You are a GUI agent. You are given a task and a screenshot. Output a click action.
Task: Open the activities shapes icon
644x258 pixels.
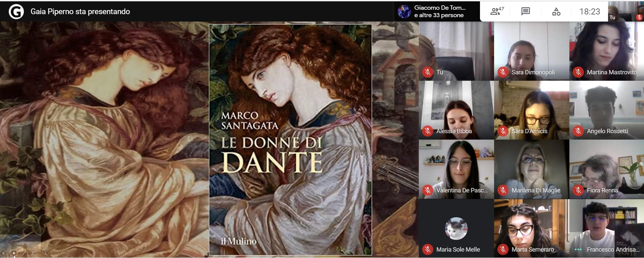[556, 12]
